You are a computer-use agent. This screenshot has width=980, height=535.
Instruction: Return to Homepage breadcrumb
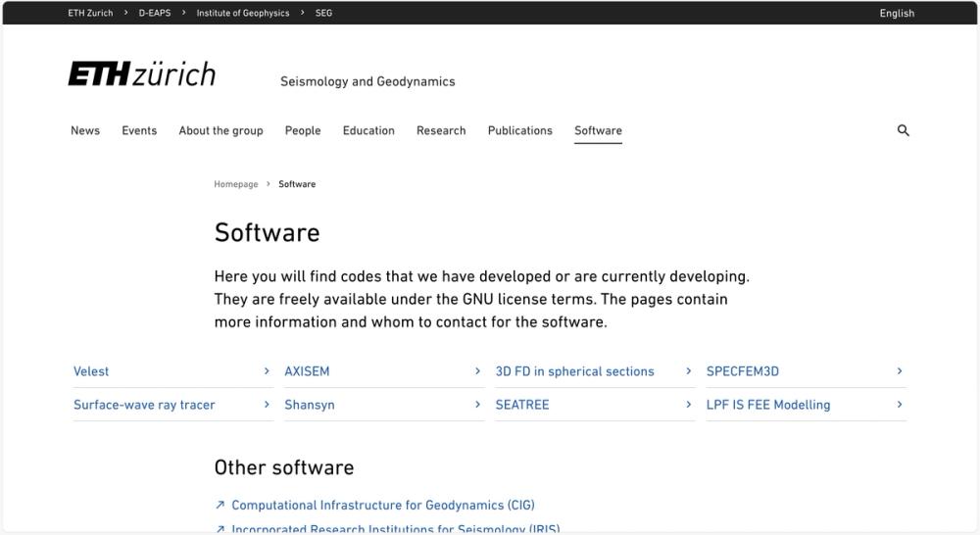235,184
